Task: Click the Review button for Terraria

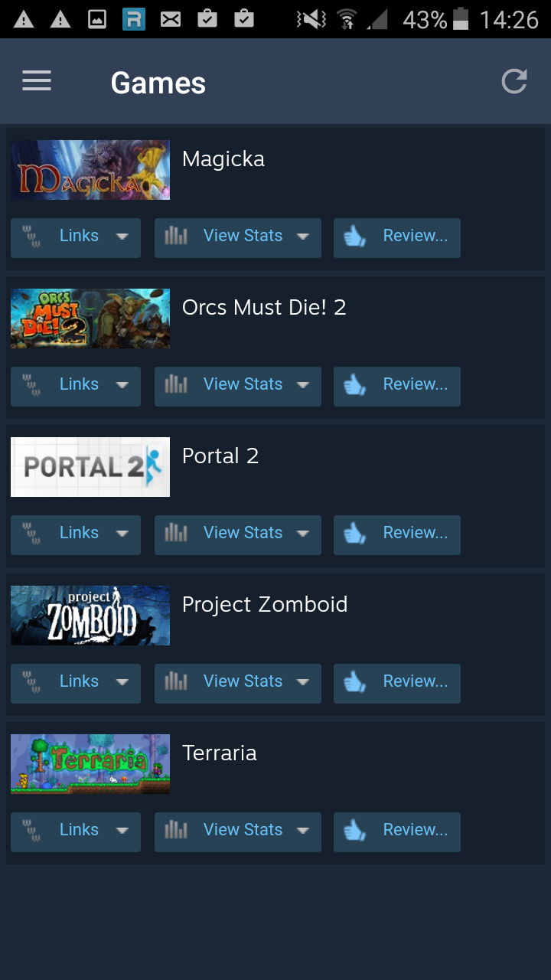Action: tap(397, 831)
